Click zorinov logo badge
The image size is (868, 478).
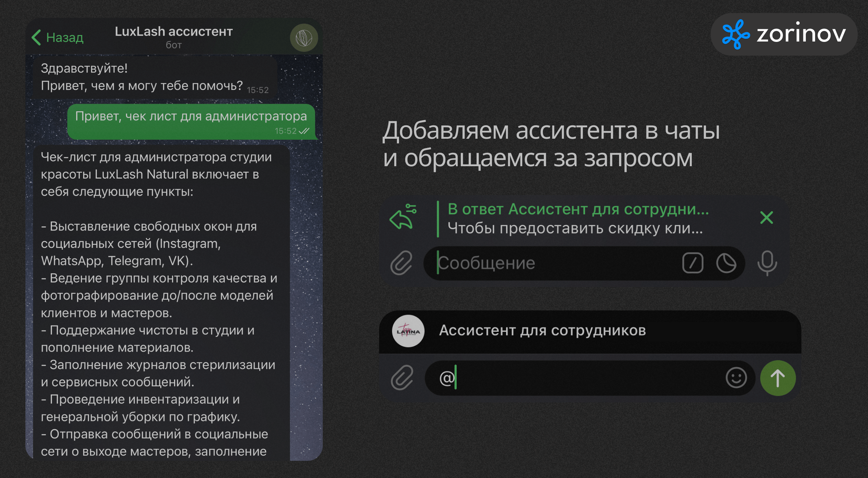tap(784, 34)
